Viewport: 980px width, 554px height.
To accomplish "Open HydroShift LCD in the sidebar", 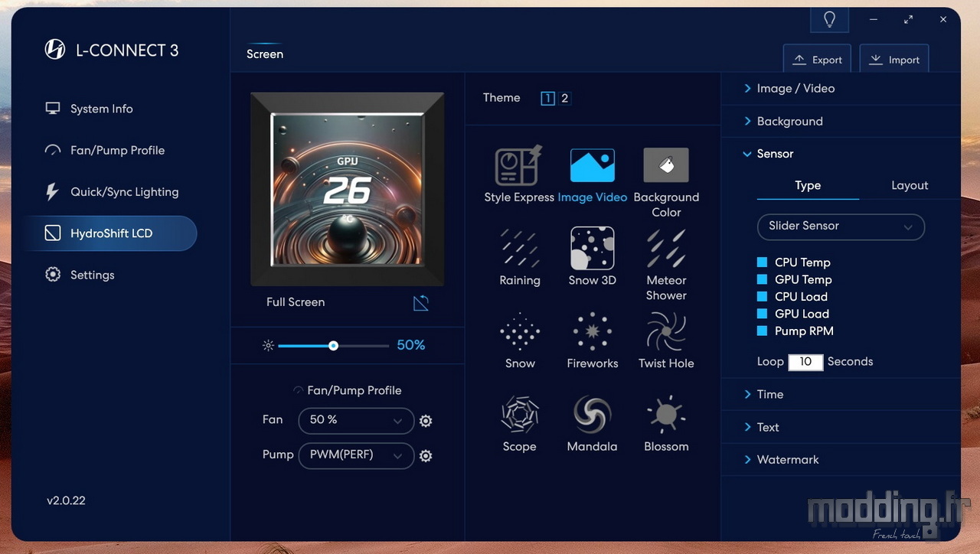I will pyautogui.click(x=109, y=233).
